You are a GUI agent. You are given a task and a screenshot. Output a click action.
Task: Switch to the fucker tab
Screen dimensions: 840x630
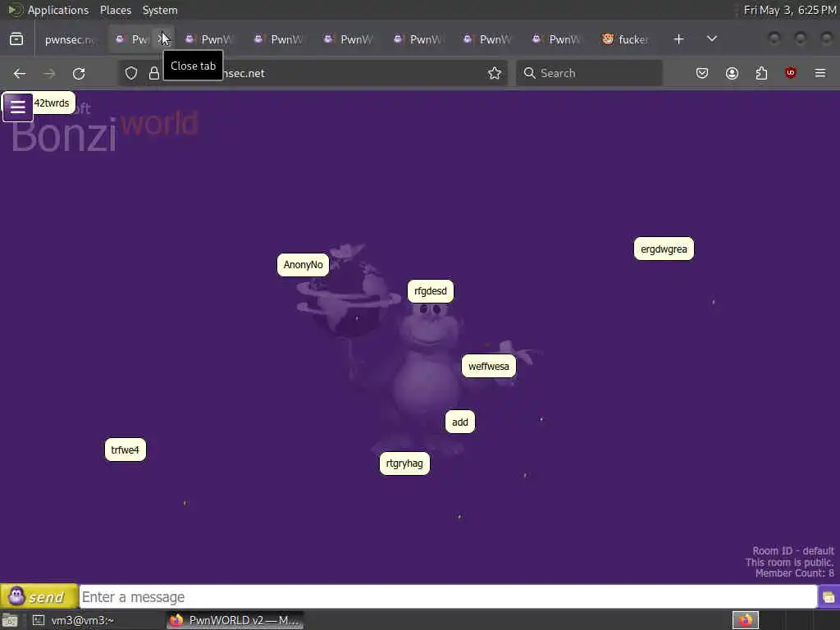(625, 39)
